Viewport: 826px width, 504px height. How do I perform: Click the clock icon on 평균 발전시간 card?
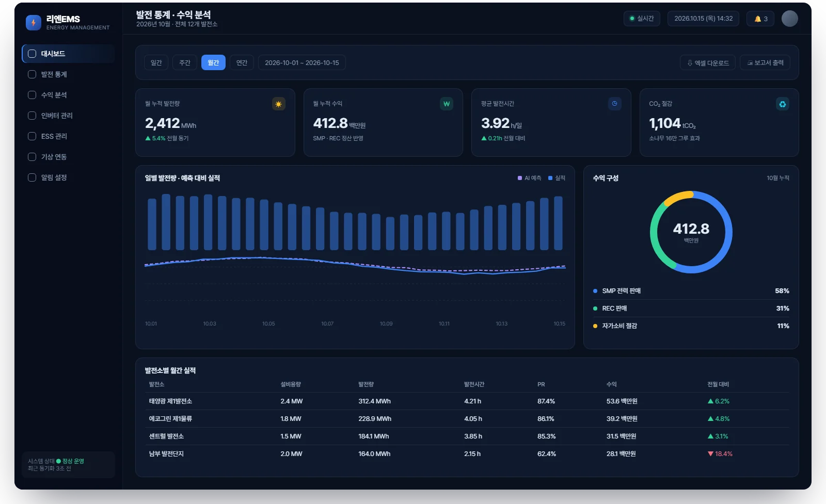(x=614, y=104)
